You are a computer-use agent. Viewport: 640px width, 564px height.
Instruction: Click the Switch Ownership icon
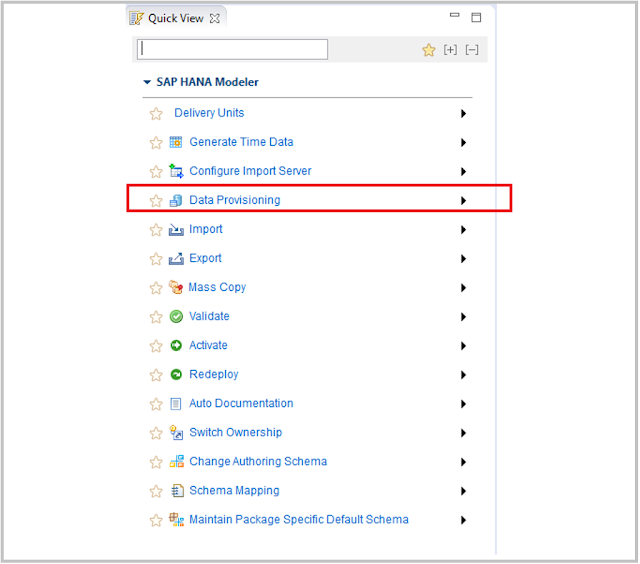click(176, 433)
